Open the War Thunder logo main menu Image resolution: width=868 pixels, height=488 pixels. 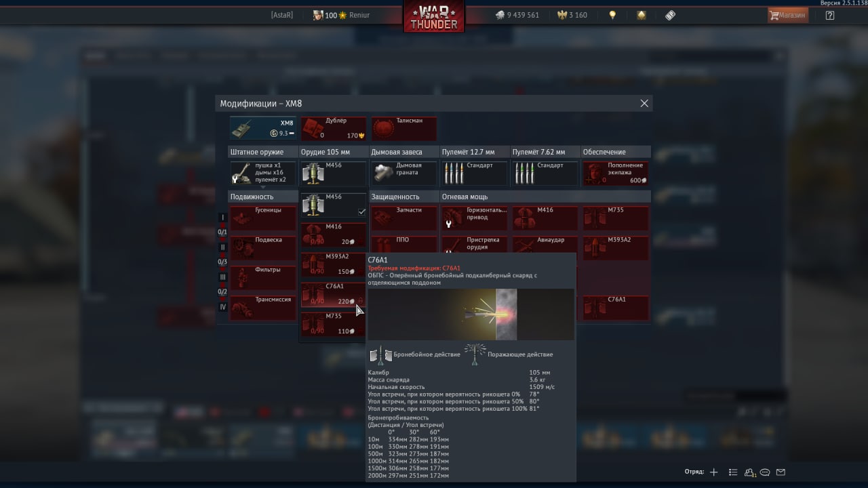433,17
